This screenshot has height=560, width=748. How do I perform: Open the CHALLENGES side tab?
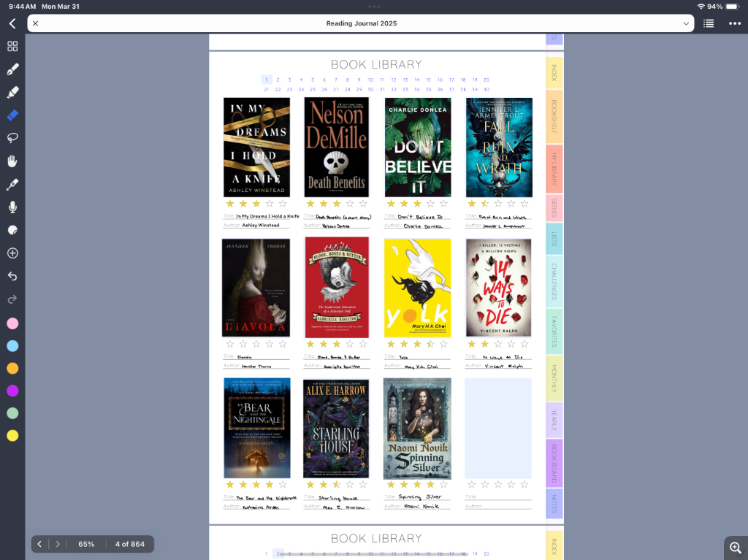tap(554, 281)
